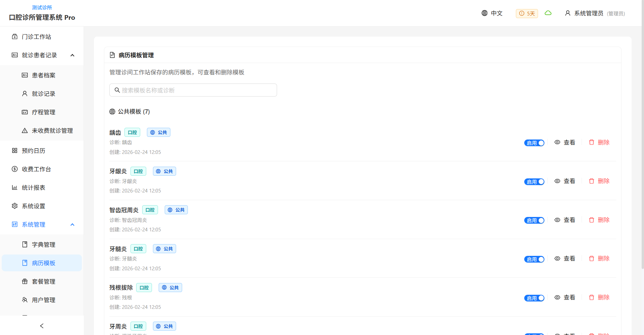The width and height of the screenshot is (644, 335).
Task: Disable the 龋齿 template enable switch
Action: click(534, 143)
